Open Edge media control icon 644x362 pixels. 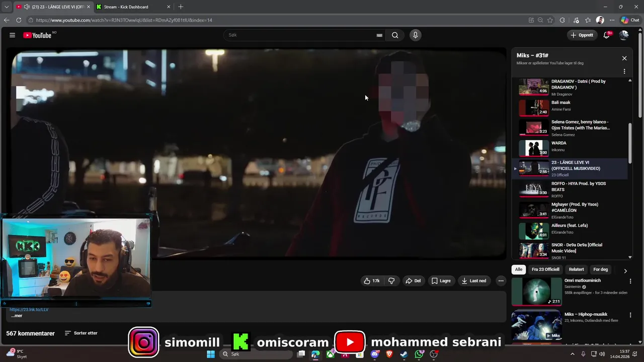576,20
